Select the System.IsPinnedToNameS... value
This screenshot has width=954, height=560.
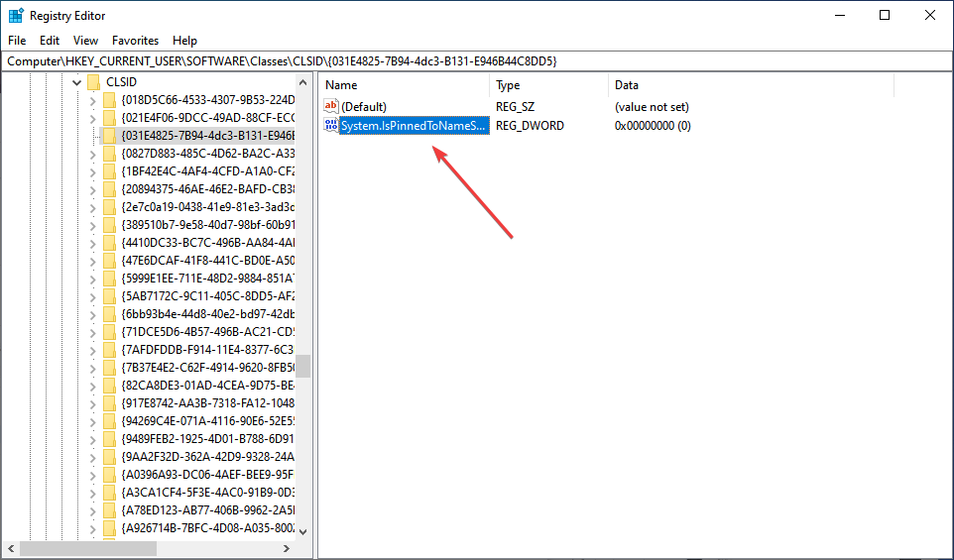pos(414,126)
